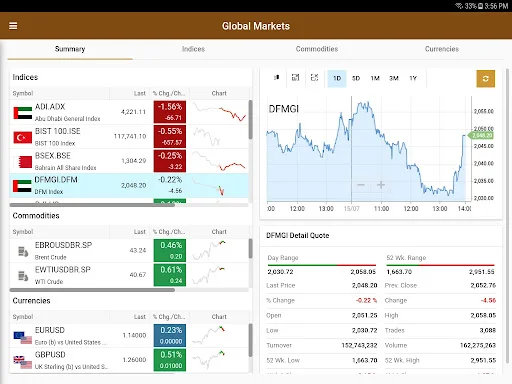Click the Abu Dhabi flag icon
Image resolution: width=512 pixels, height=384 pixels.
[x=23, y=113]
